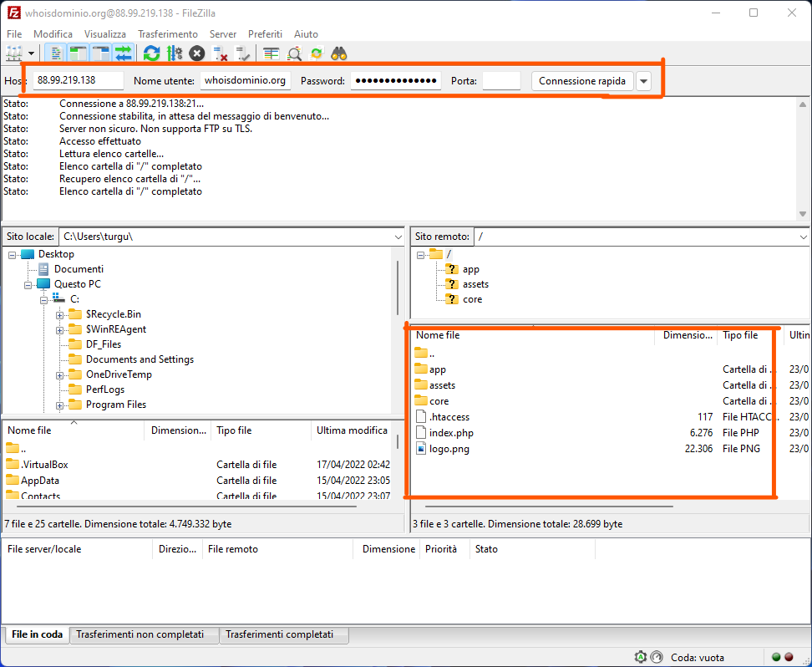This screenshot has height=667, width=812.
Task: Cancel current operation with X icon
Action: click(x=196, y=53)
